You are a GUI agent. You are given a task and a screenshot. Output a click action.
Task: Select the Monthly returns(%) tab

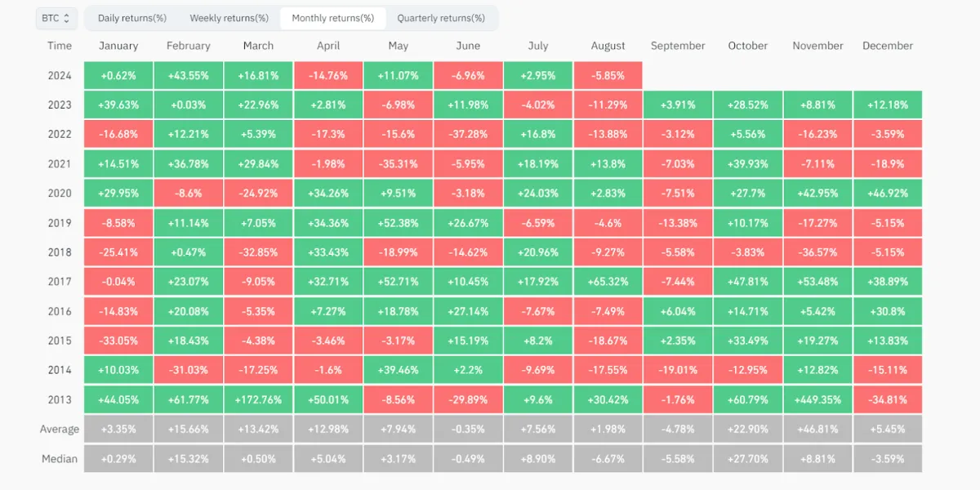click(332, 18)
